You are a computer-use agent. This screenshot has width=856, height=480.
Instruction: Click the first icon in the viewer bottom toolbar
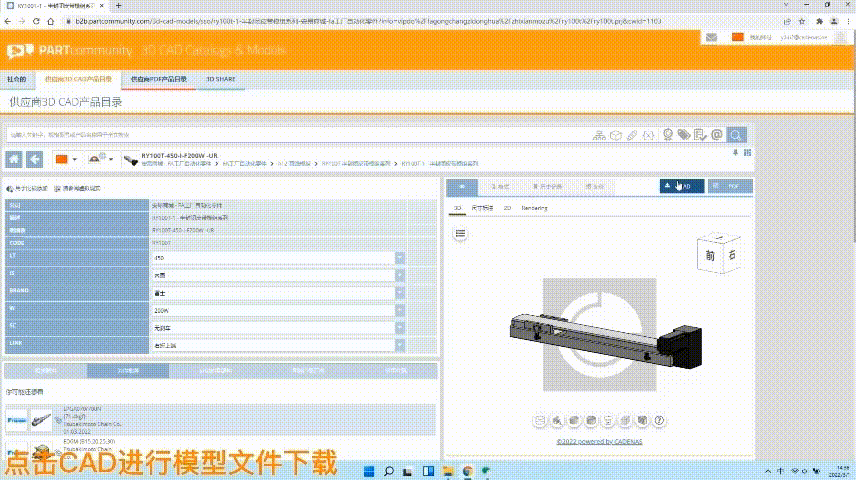point(539,420)
